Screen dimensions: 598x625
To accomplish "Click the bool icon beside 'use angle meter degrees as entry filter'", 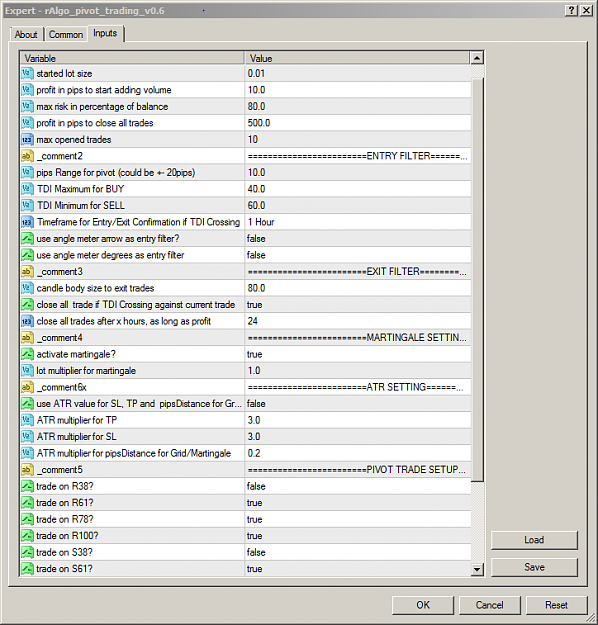I will 27,255.
